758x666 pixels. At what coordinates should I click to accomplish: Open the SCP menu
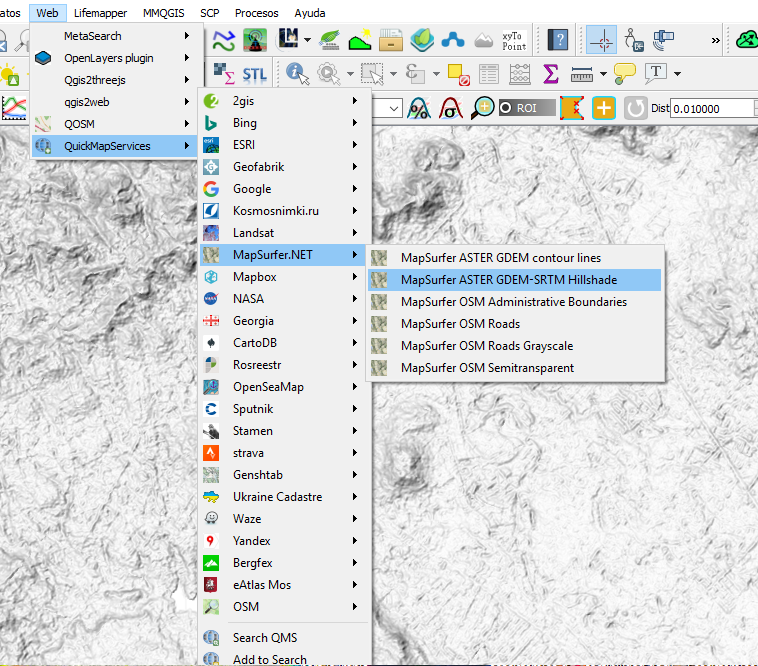(209, 13)
